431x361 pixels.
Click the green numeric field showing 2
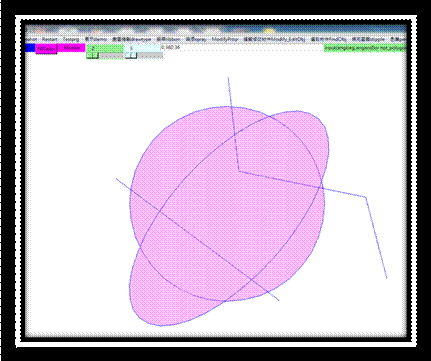(x=105, y=48)
